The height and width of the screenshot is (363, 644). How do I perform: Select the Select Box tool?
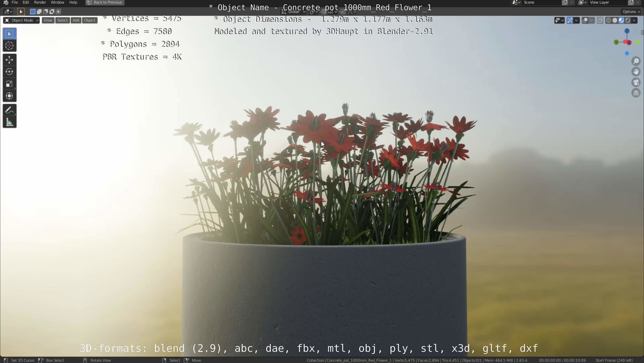coord(9,34)
